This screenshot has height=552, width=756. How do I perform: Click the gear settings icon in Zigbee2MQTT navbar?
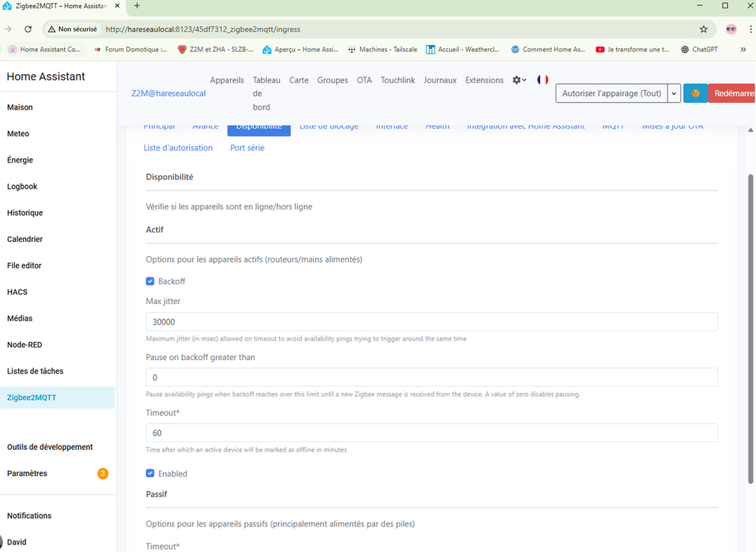pos(519,80)
